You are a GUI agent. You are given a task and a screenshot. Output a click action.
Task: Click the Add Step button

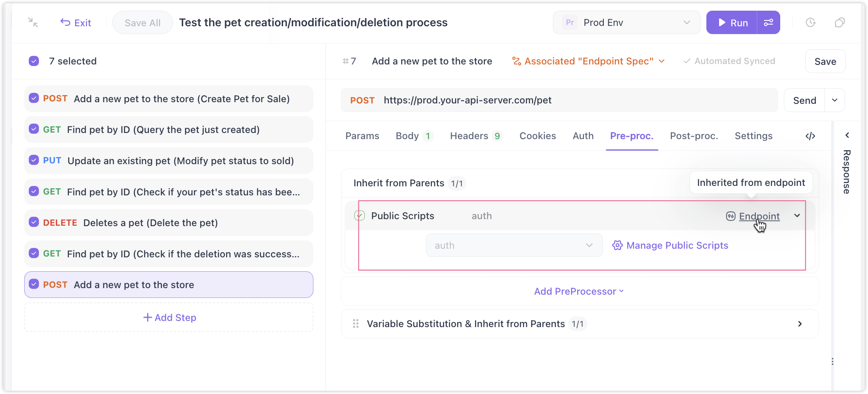click(x=169, y=317)
